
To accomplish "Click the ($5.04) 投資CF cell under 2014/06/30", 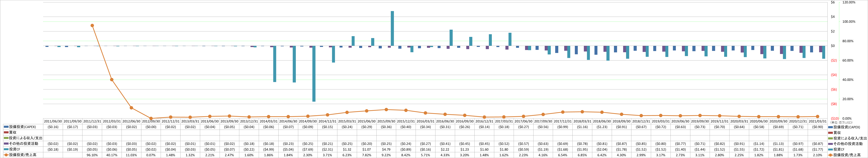I will 288,150.
